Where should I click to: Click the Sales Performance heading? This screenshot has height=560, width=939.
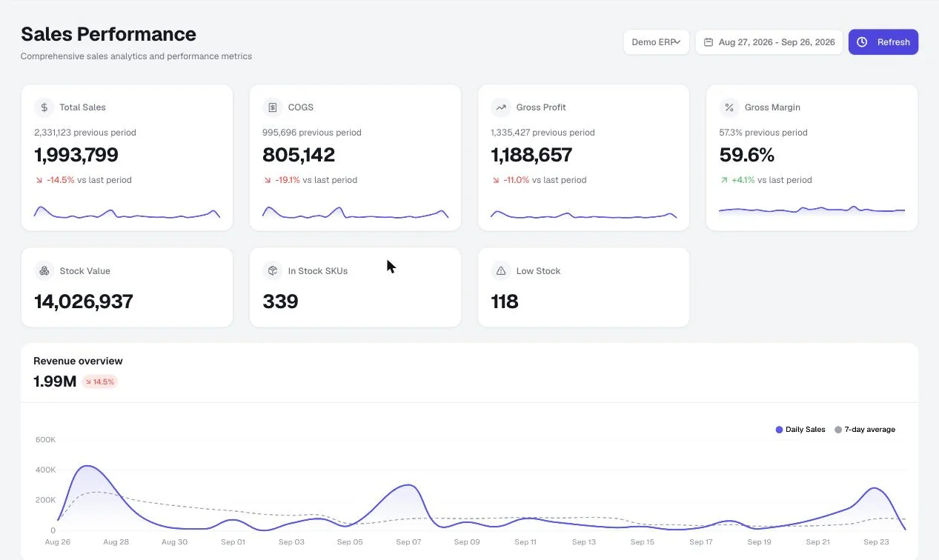point(108,34)
